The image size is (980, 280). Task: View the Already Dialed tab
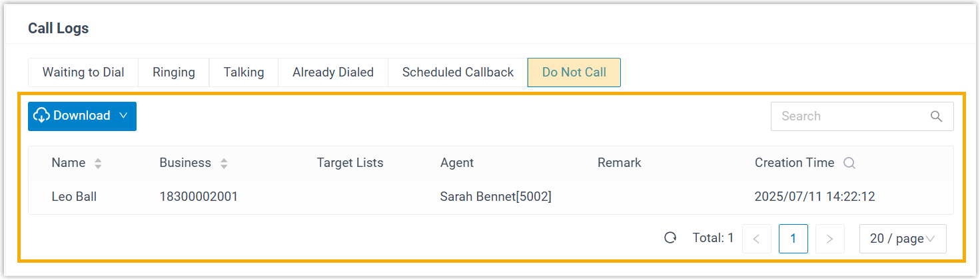tap(333, 72)
